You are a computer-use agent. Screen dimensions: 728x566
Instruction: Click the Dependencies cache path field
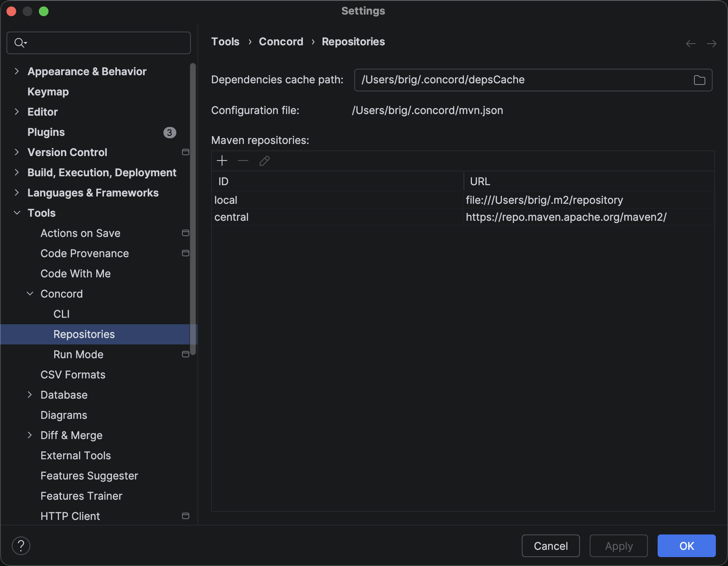(x=522, y=80)
